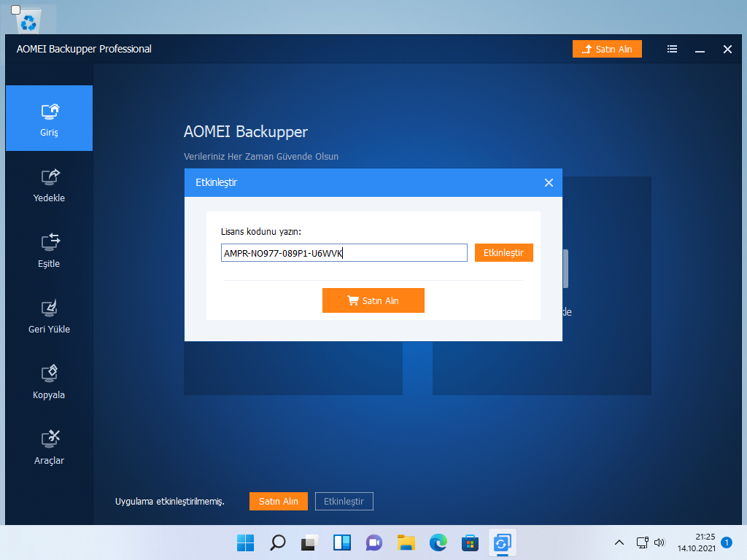Open notification badge in taskbar
747x560 pixels.
(727, 542)
